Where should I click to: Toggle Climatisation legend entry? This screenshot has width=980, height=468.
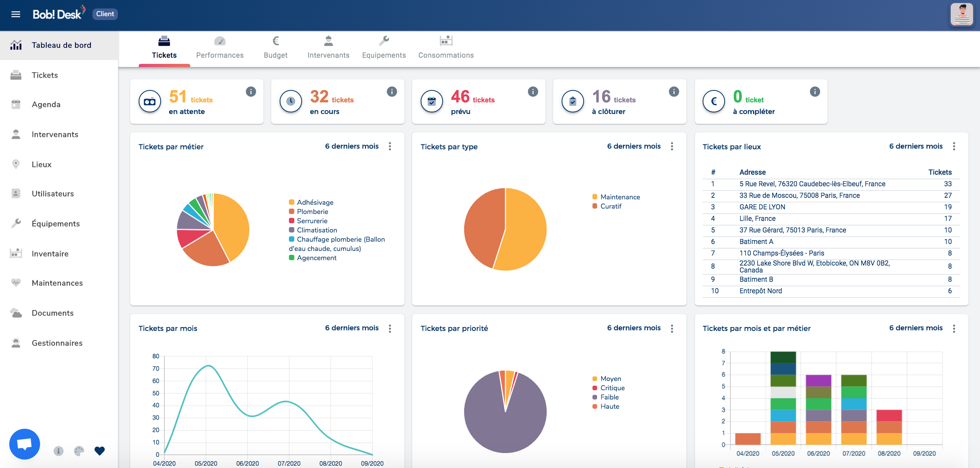pos(313,230)
